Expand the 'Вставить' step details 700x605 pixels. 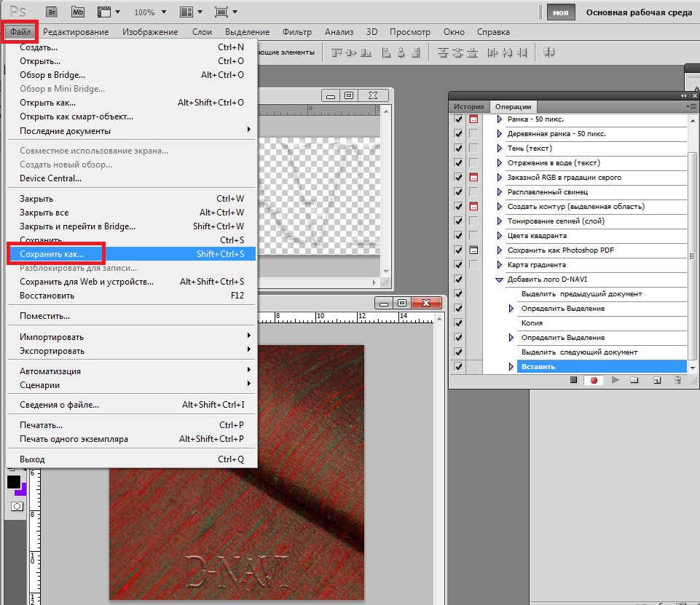coord(511,367)
